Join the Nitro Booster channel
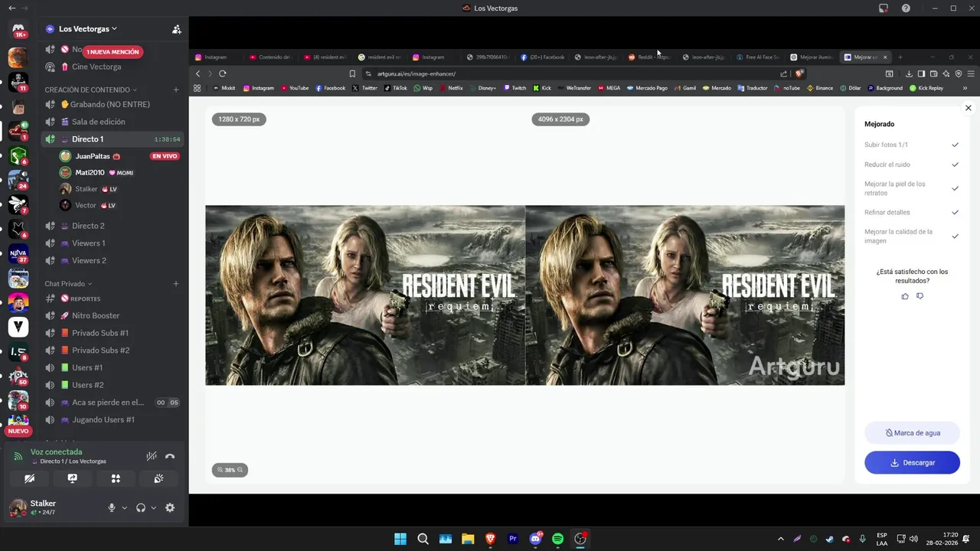This screenshot has width=980, height=551. (x=113, y=315)
